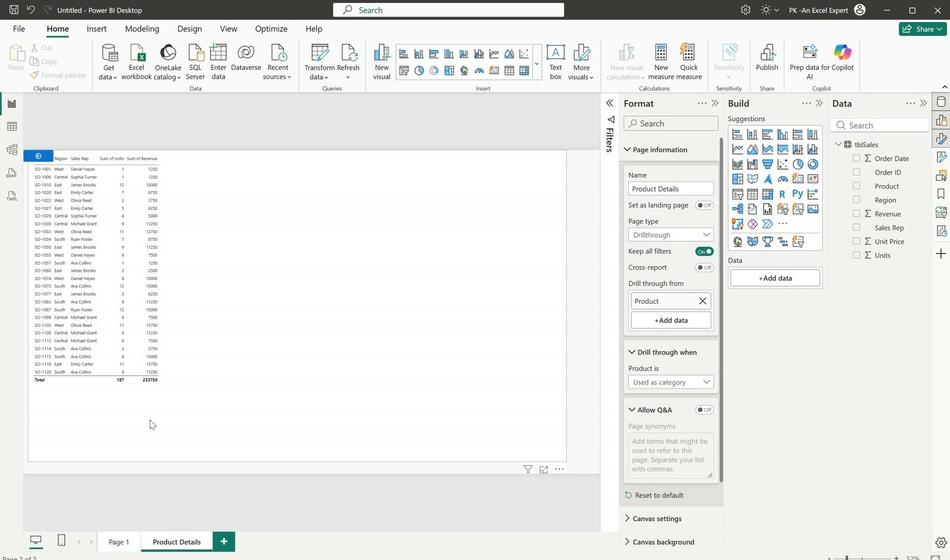The width and height of the screenshot is (950, 560).
Task: Click Share button at top right
Action: click(923, 28)
